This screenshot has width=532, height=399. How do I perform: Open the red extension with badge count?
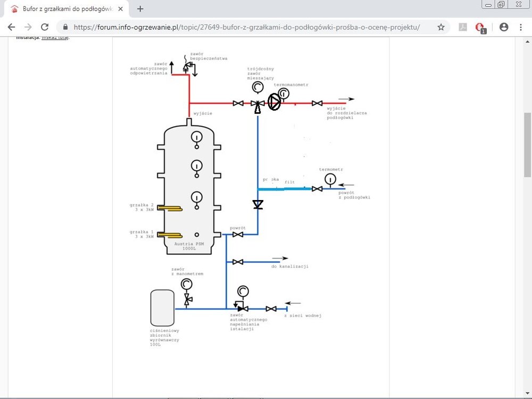click(x=481, y=28)
